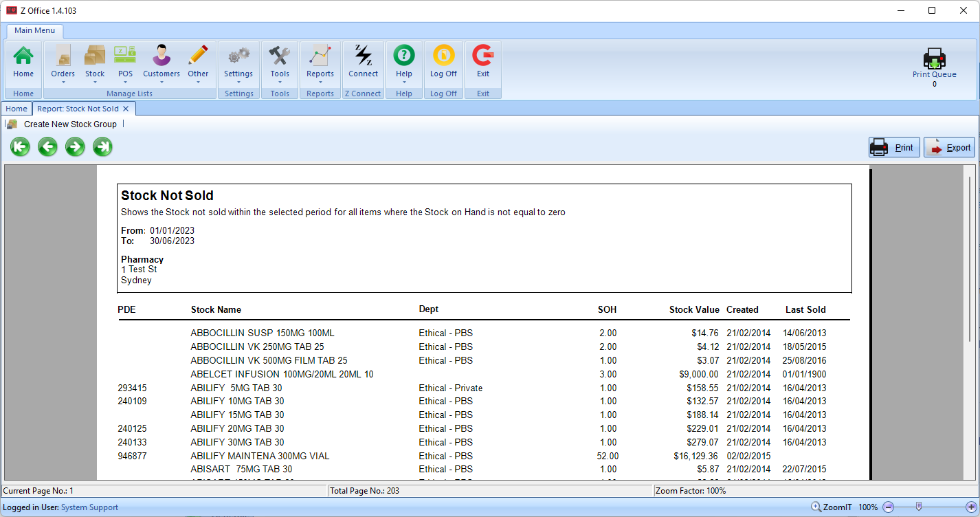Open the Home ribbon icon

[23, 55]
